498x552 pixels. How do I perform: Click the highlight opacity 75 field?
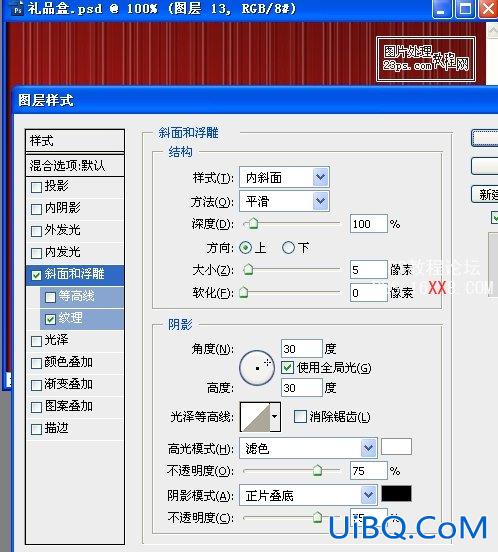pyautogui.click(x=368, y=471)
